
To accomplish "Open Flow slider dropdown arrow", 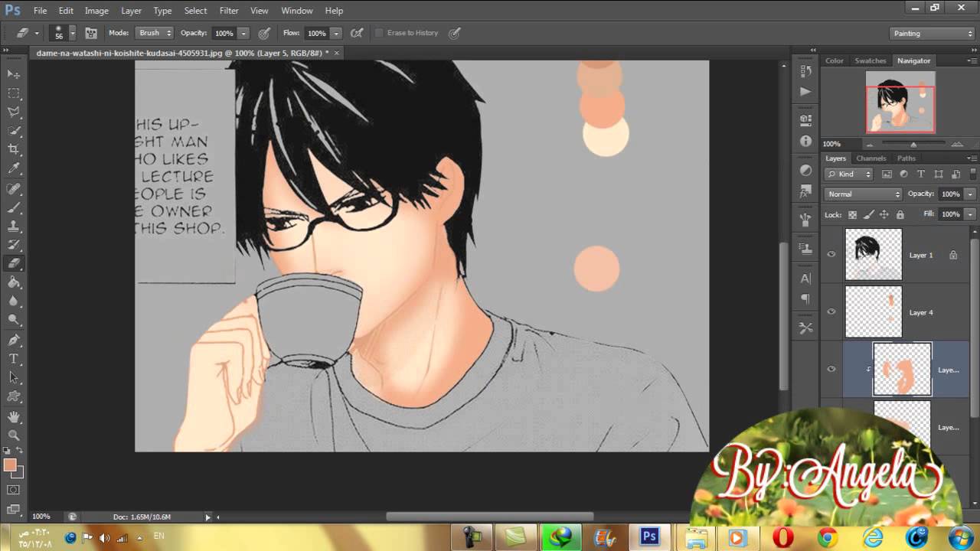I will 335,34.
